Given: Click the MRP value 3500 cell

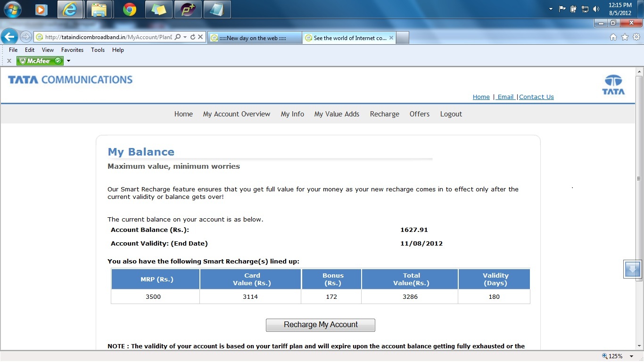Looking at the screenshot, I should pyautogui.click(x=155, y=297).
